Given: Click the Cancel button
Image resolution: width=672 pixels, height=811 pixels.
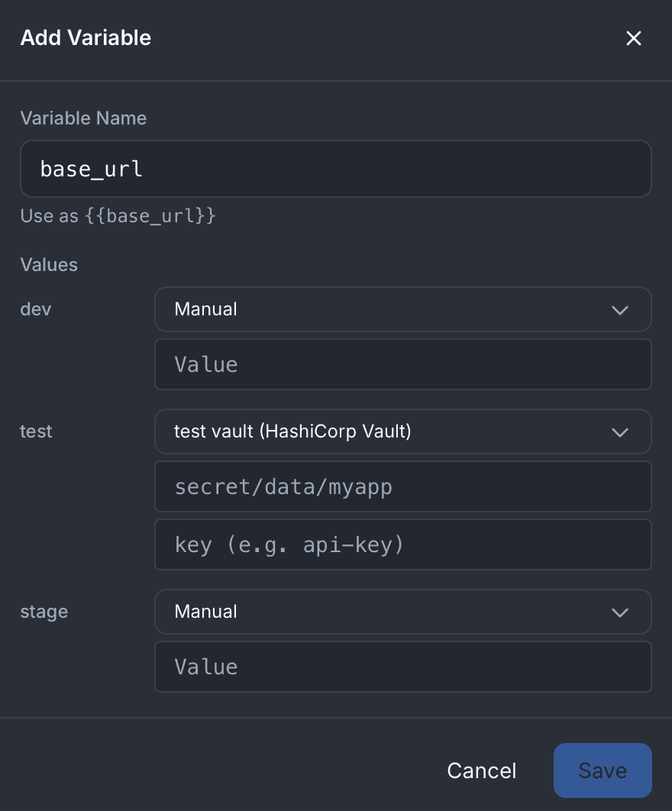Looking at the screenshot, I should (482, 771).
